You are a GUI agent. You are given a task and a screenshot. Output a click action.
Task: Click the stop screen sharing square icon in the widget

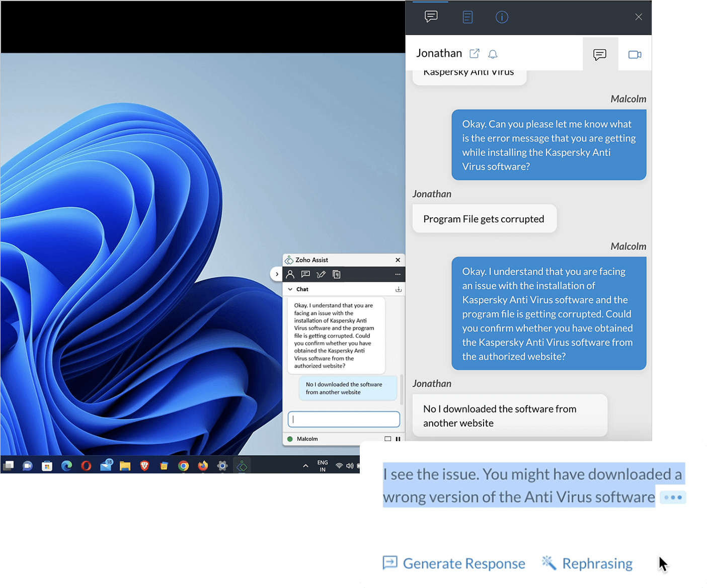coord(387,439)
